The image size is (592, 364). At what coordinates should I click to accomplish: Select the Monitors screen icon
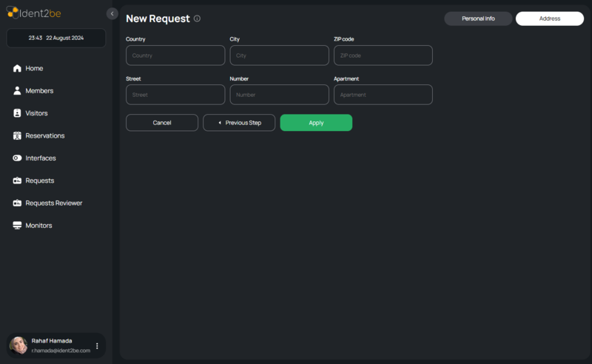(17, 226)
